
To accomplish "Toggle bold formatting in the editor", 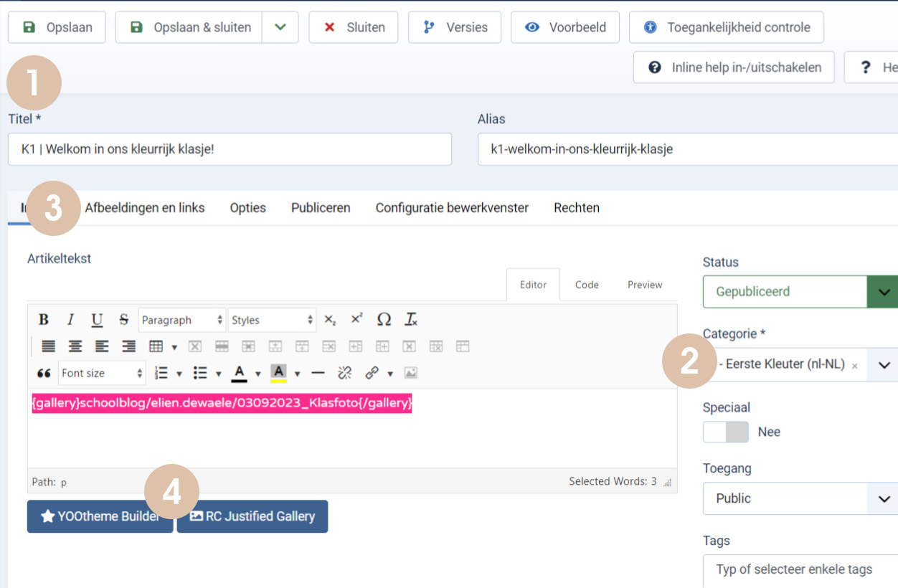I will coord(44,320).
